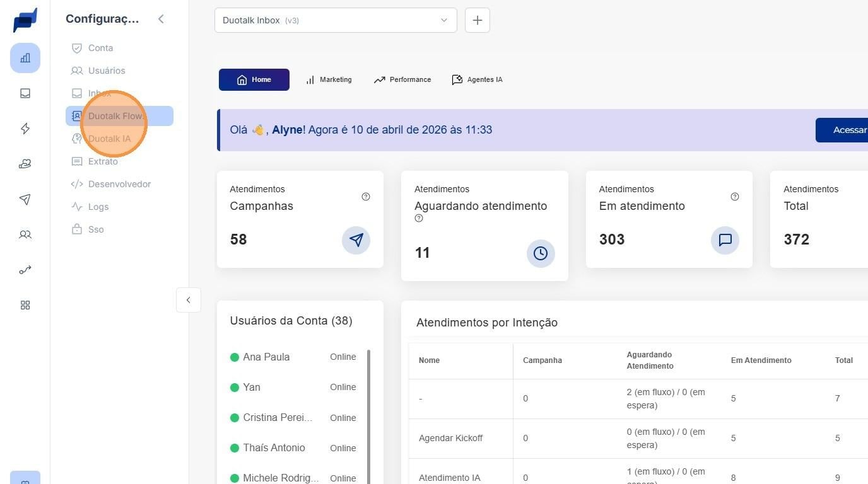
Task: Switch to the Marketing tab
Action: click(x=329, y=79)
